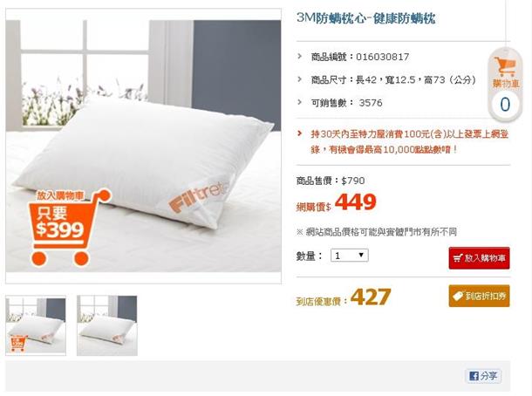Click the 商品尺寸 bullet arrow
The width and height of the screenshot is (532, 396).
click(300, 79)
